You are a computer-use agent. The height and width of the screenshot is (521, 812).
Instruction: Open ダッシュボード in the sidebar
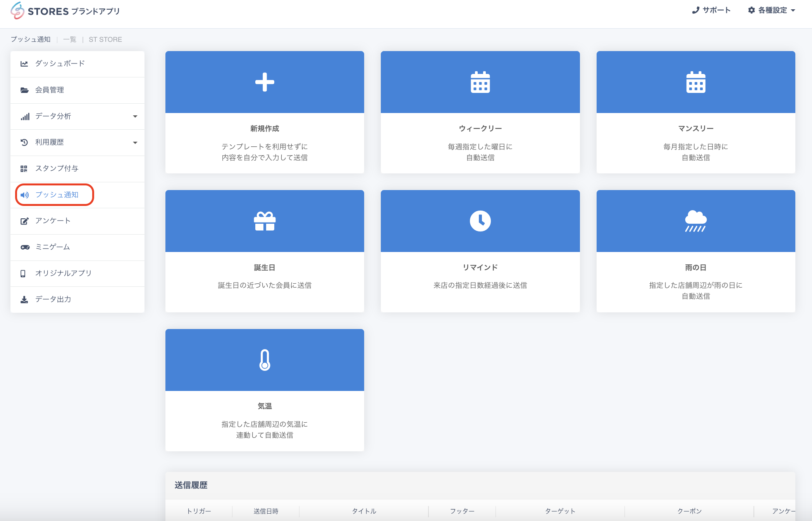coord(60,63)
